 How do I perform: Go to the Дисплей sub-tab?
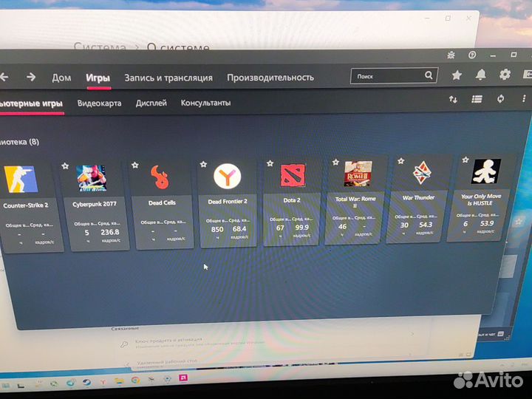[151, 103]
